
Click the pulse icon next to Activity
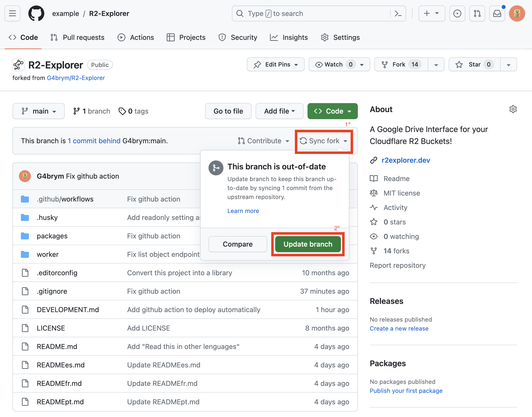pyautogui.click(x=374, y=208)
